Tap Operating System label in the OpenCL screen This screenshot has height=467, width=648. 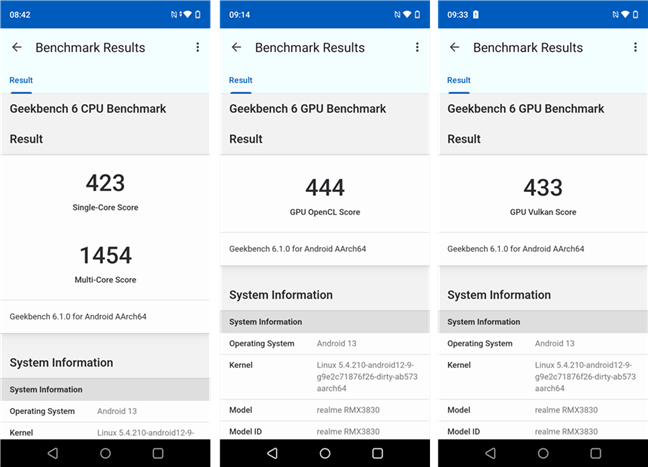coord(262,343)
